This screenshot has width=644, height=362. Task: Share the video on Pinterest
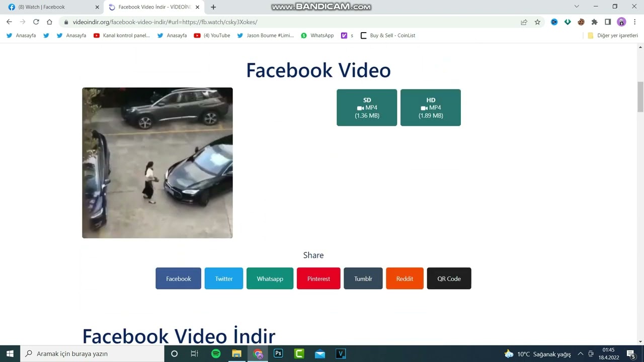point(318,279)
